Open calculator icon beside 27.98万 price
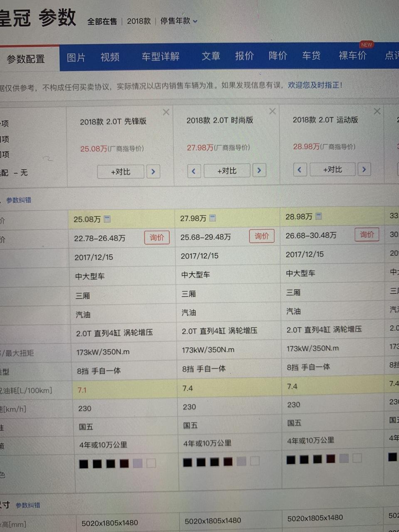The height and width of the screenshot is (532, 399). click(x=213, y=218)
